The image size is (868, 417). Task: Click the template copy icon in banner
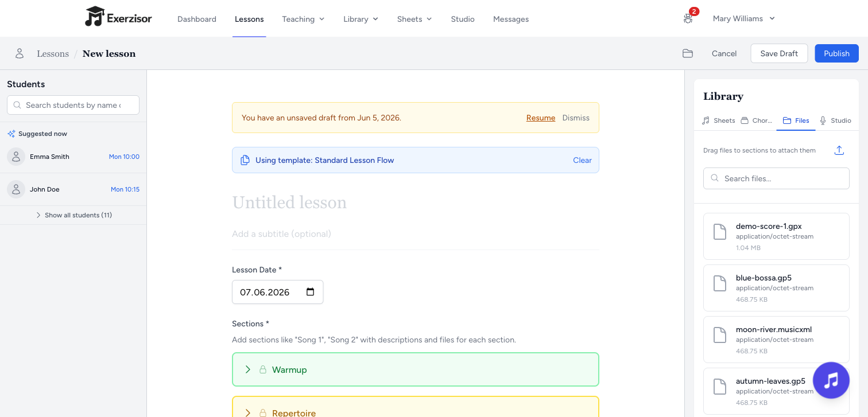click(245, 160)
